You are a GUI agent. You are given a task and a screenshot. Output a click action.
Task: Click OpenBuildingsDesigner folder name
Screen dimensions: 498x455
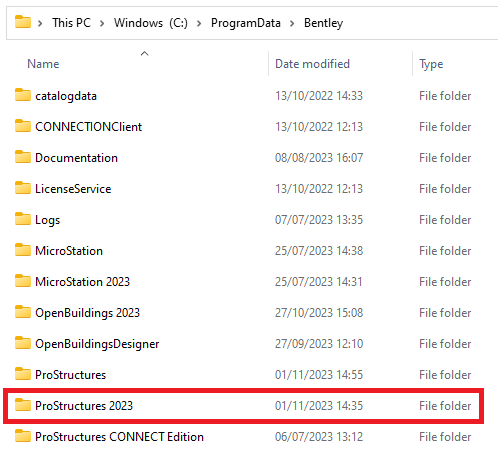pos(97,344)
